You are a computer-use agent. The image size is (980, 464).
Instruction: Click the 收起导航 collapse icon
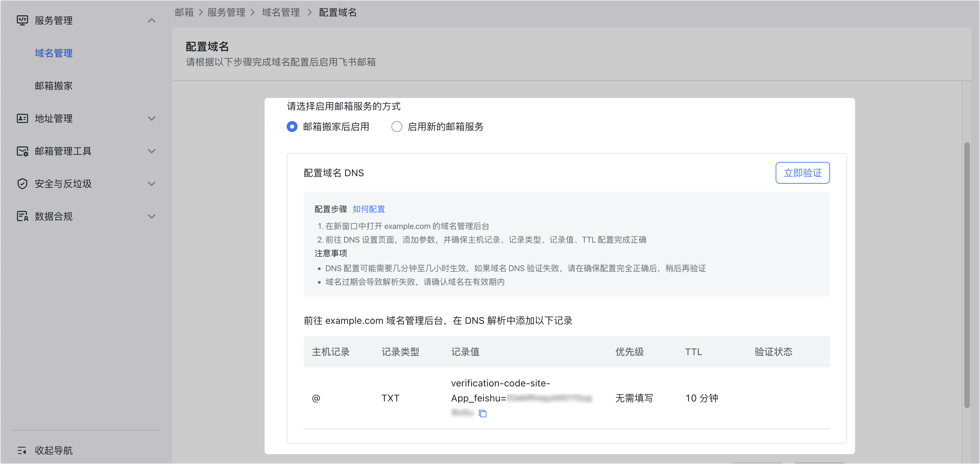click(22, 450)
